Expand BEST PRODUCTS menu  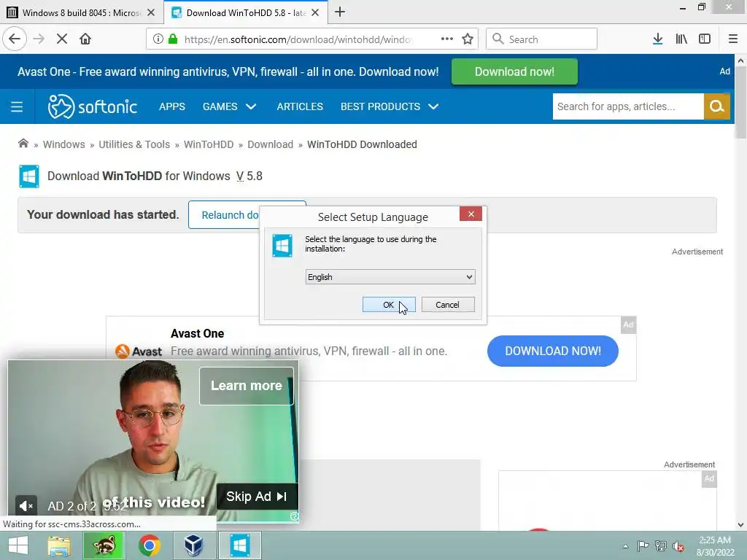click(390, 106)
